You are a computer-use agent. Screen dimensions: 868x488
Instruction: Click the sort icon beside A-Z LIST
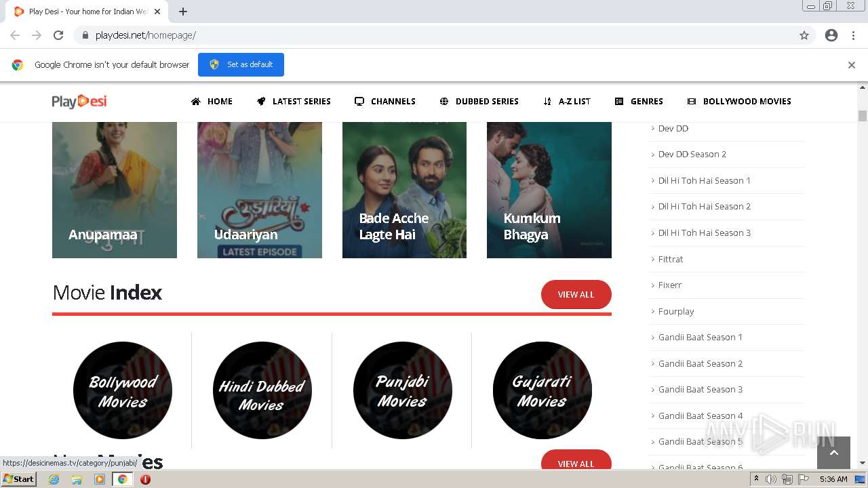click(547, 102)
